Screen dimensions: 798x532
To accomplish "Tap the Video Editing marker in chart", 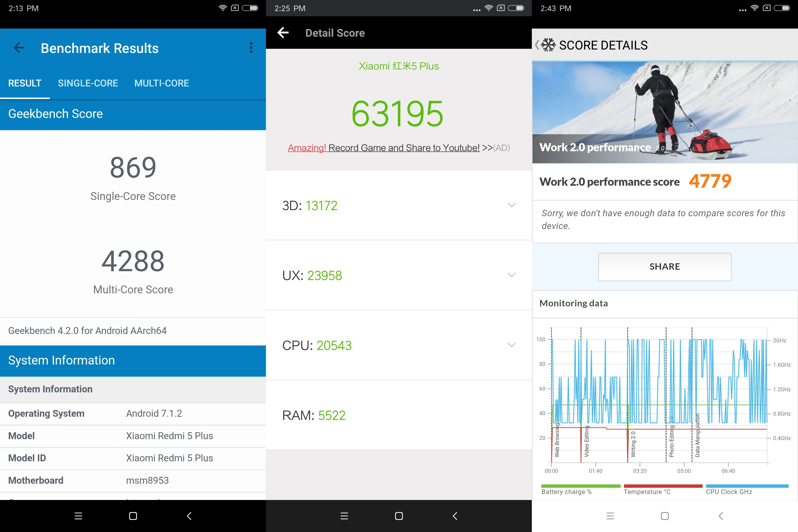I will [587, 441].
